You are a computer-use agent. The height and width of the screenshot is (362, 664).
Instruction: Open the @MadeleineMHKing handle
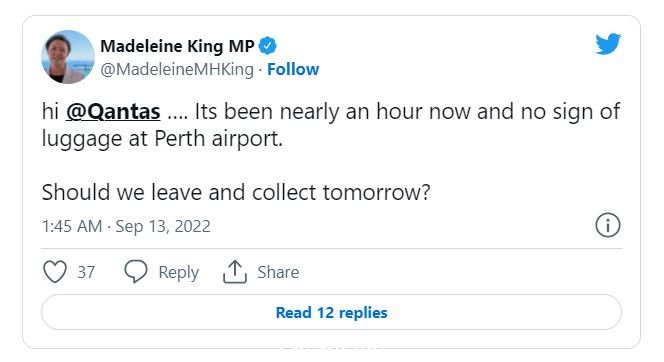pyautogui.click(x=177, y=69)
